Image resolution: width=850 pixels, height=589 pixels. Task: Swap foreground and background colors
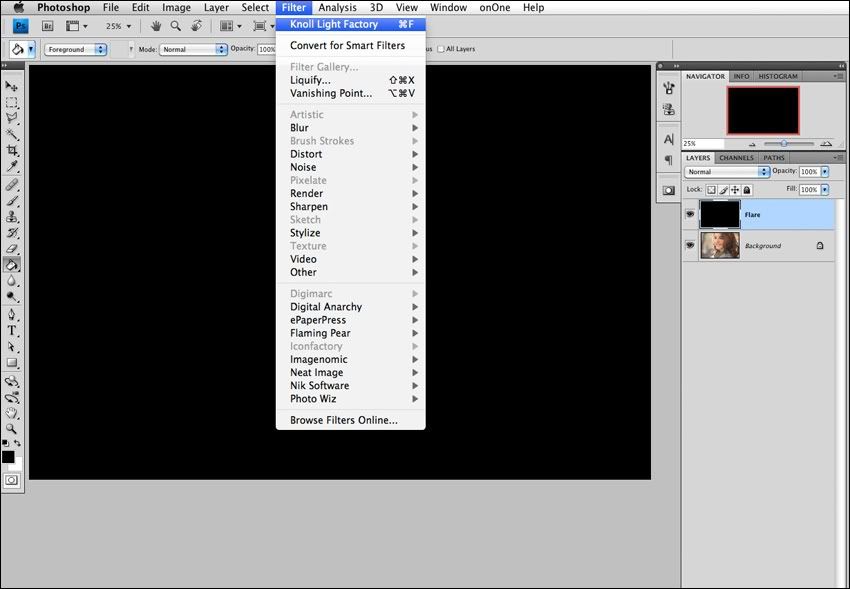(x=17, y=443)
